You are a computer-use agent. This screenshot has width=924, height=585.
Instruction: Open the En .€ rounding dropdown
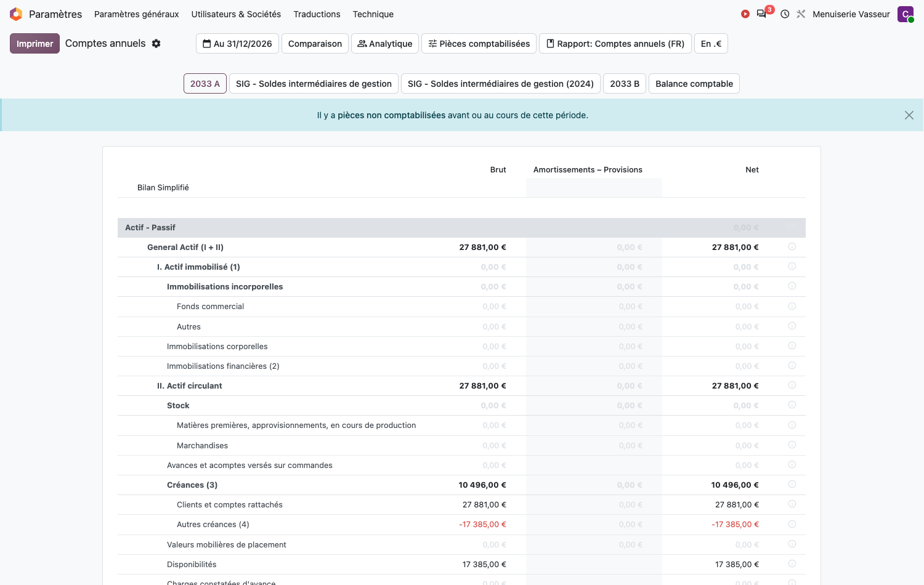point(711,44)
